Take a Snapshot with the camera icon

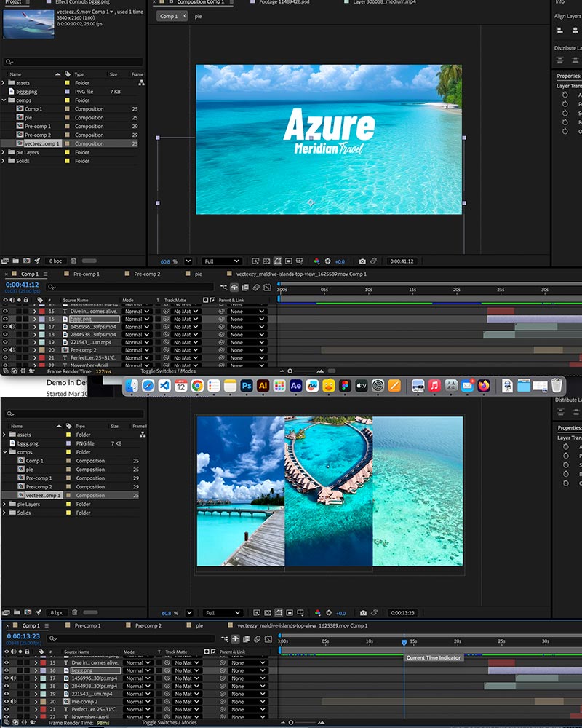point(362,261)
